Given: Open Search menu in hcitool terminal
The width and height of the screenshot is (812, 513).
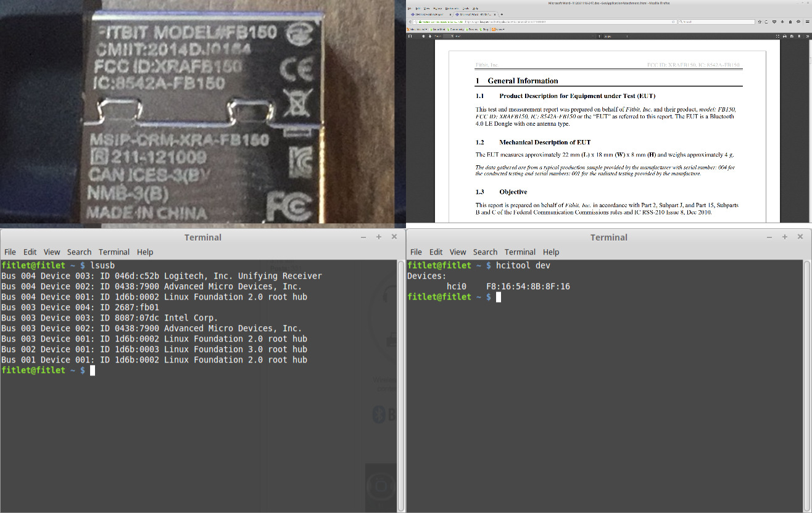Looking at the screenshot, I should point(485,252).
